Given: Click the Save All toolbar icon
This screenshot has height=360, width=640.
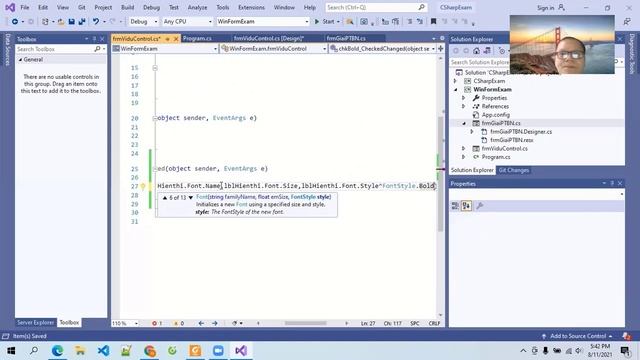Looking at the screenshot, I should 82,22.
